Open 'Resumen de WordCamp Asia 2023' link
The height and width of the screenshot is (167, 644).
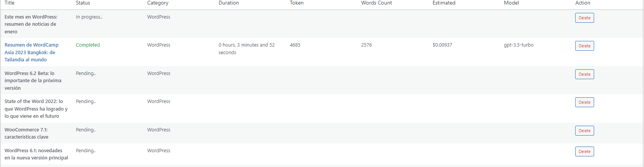tap(31, 52)
